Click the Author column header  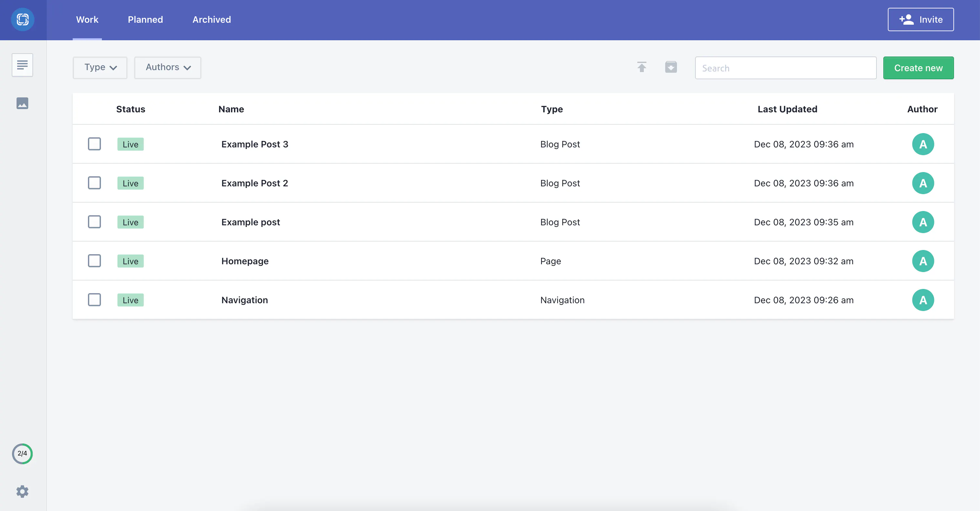(x=922, y=109)
